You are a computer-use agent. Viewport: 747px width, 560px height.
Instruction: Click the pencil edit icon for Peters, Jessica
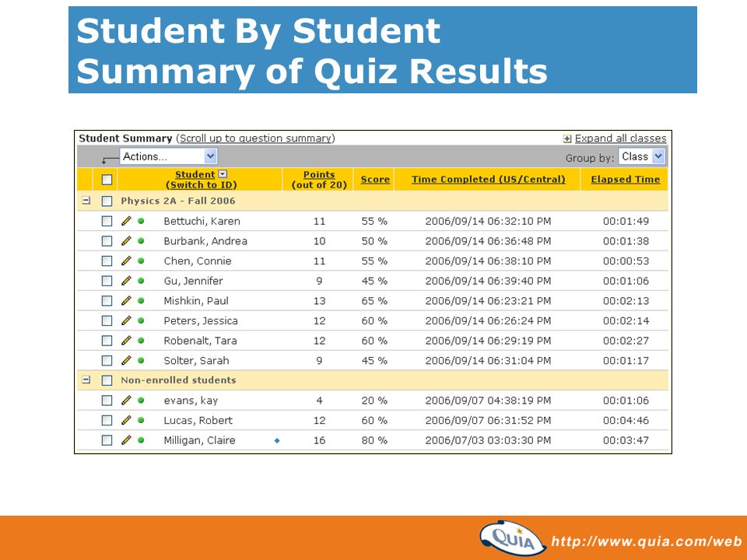[x=126, y=321]
